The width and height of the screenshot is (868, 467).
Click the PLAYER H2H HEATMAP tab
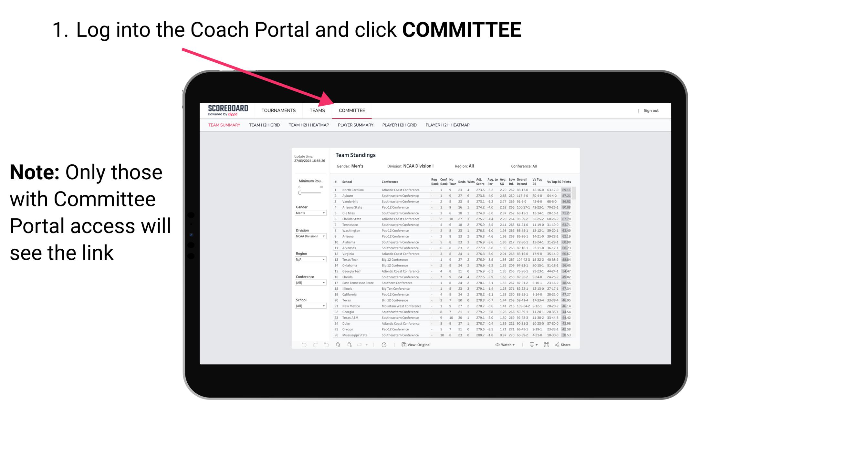pyautogui.click(x=449, y=127)
